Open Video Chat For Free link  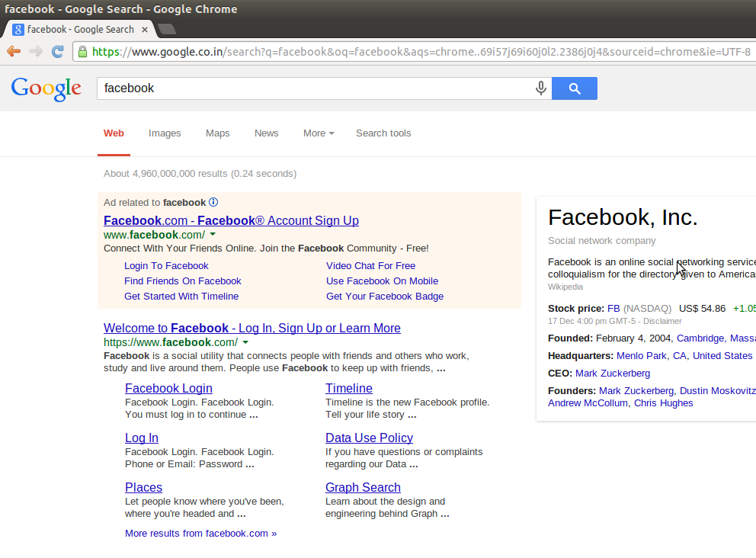pos(371,266)
